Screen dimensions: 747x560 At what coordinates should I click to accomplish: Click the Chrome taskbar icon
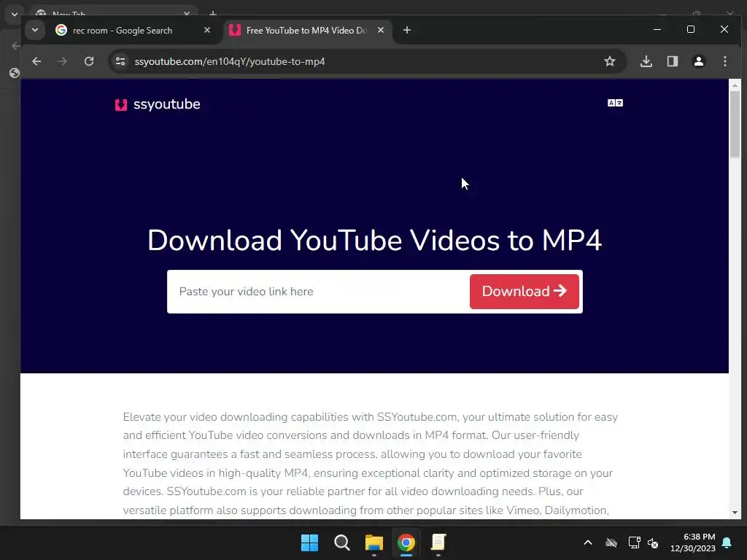(406, 542)
